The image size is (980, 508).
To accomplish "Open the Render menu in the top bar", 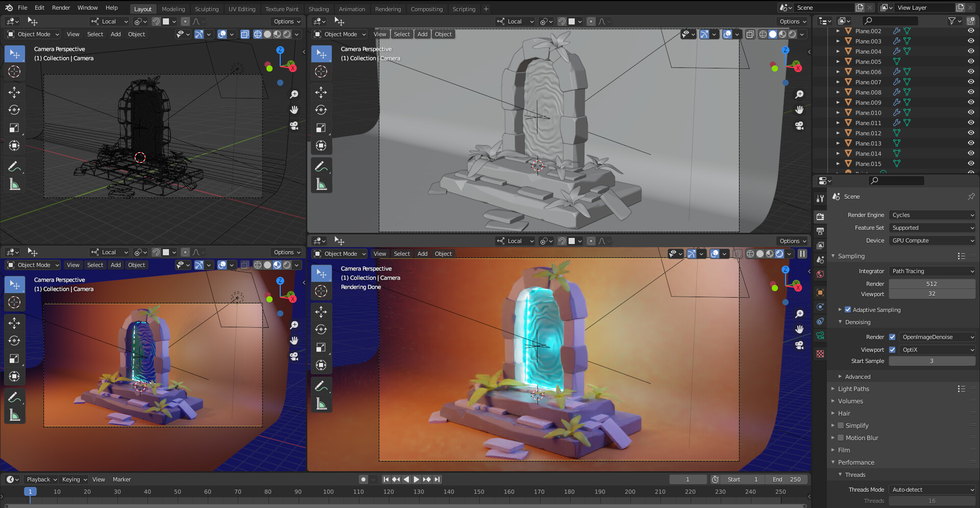I will [x=61, y=7].
